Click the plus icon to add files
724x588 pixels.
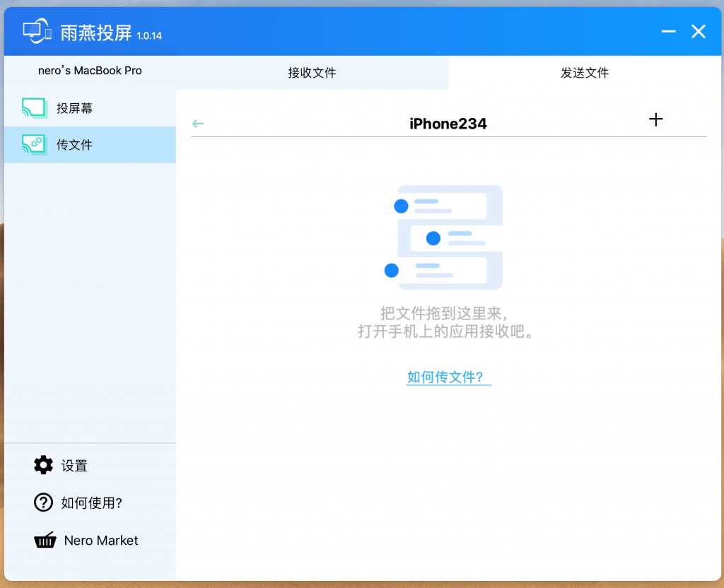click(x=656, y=119)
